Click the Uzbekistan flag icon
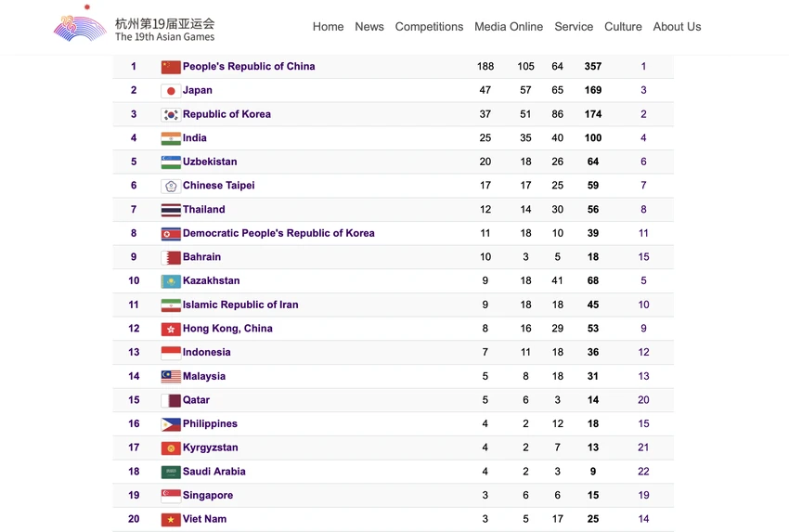Image resolution: width=789 pixels, height=532 pixels. point(171,162)
